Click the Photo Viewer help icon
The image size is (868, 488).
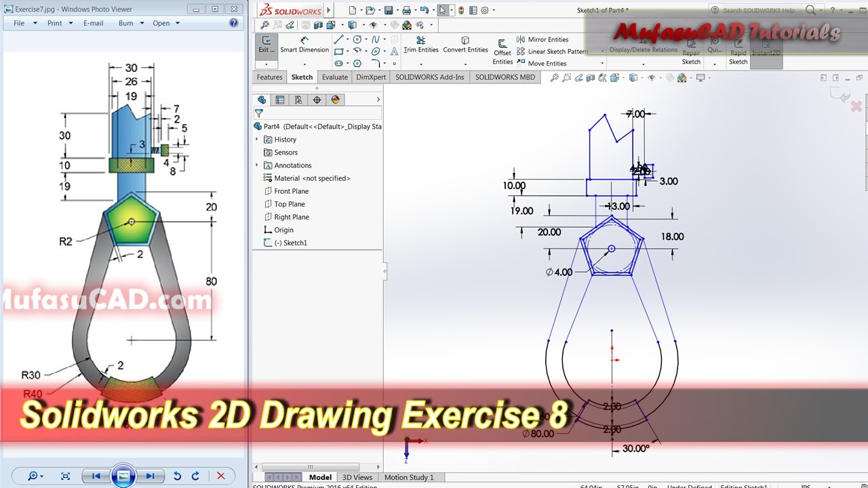[234, 22]
